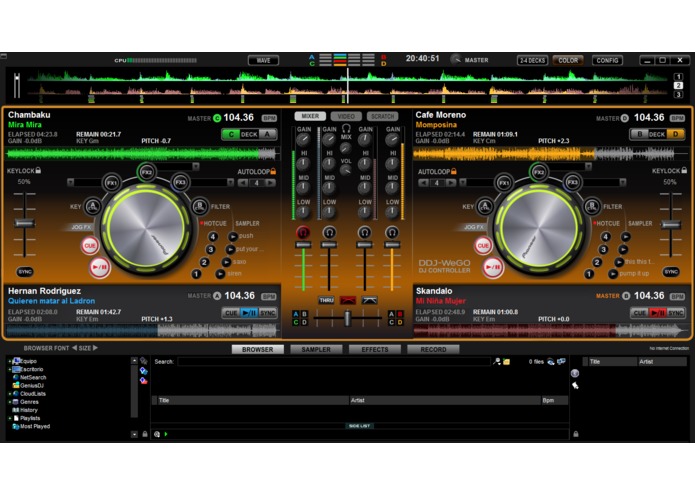Open the SAMPLER panel tab
Image resolution: width=695 pixels, height=494 pixels.
point(316,350)
